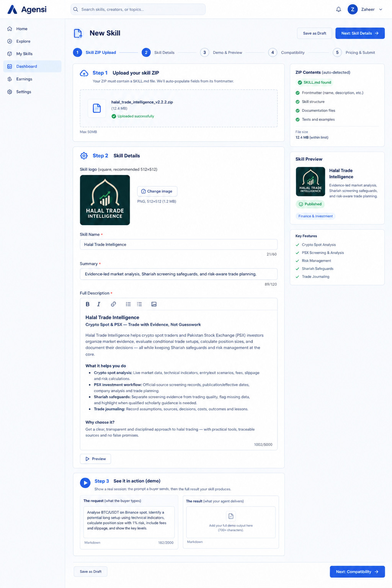
Task: Click the Skill Preview logo thumbnail
Action: point(310,181)
